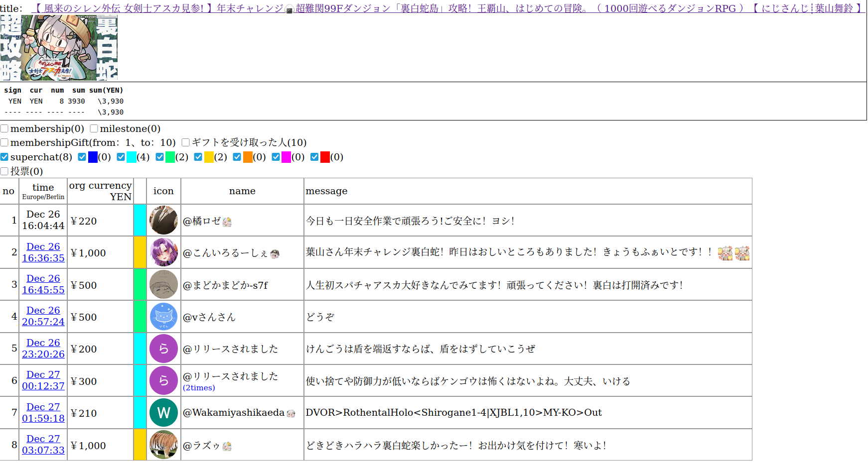Uncheck the orange tier (0) checkbox
The height and width of the screenshot is (474, 868).
coord(237,157)
